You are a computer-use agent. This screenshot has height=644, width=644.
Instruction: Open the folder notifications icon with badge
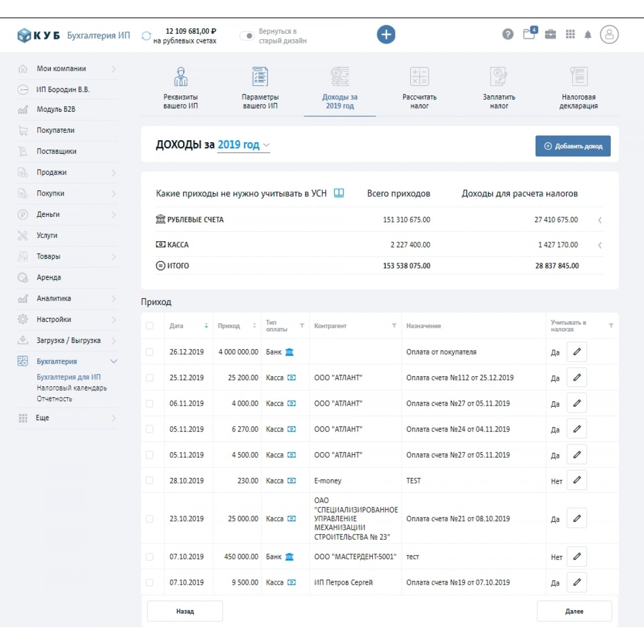tap(529, 33)
